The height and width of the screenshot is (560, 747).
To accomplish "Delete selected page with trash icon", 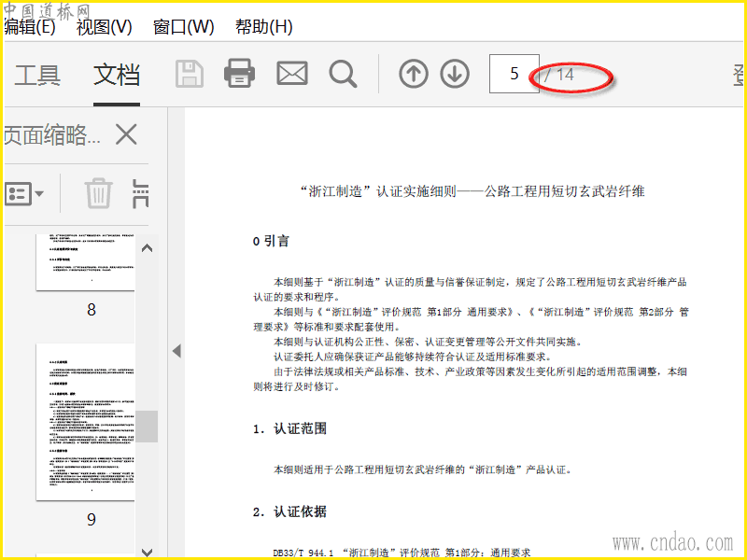I will click(x=99, y=193).
